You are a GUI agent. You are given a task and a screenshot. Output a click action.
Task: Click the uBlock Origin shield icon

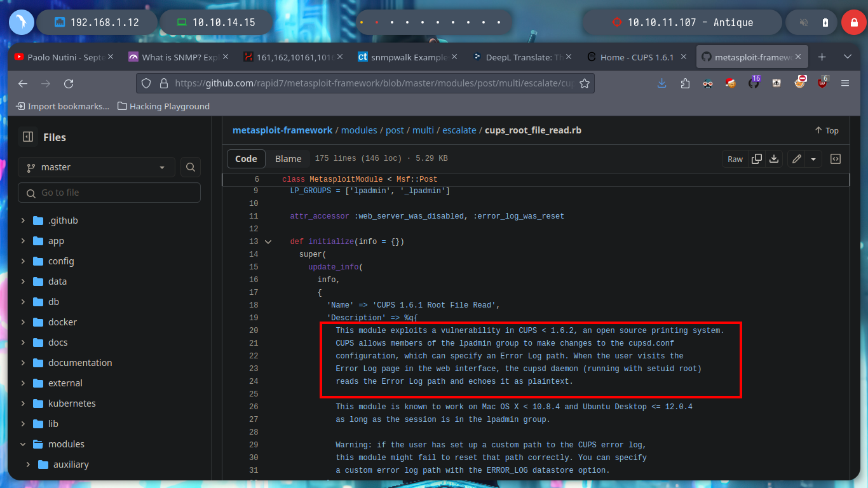[822, 83]
